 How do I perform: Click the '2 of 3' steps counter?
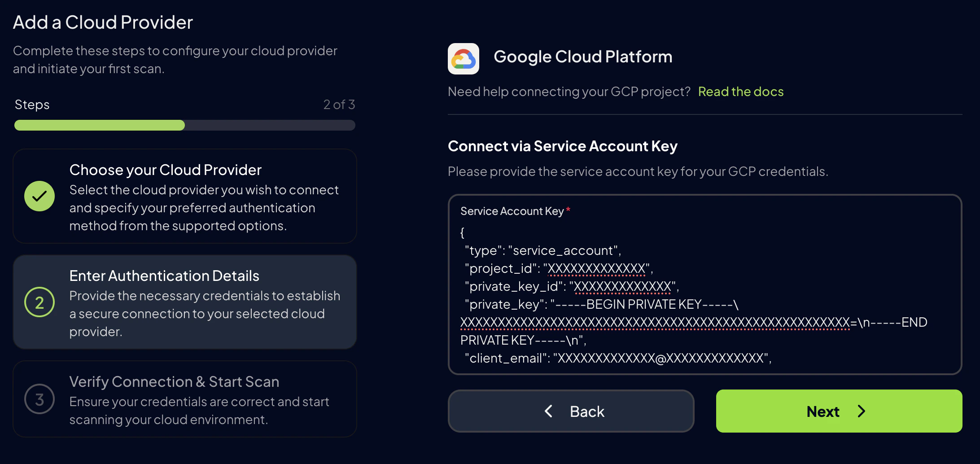pos(339,104)
